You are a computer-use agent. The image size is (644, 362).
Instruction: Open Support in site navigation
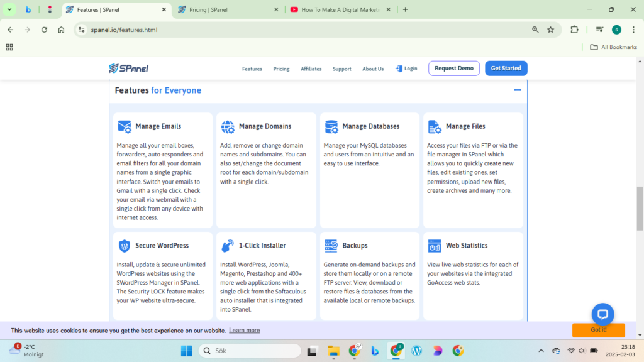pyautogui.click(x=341, y=69)
